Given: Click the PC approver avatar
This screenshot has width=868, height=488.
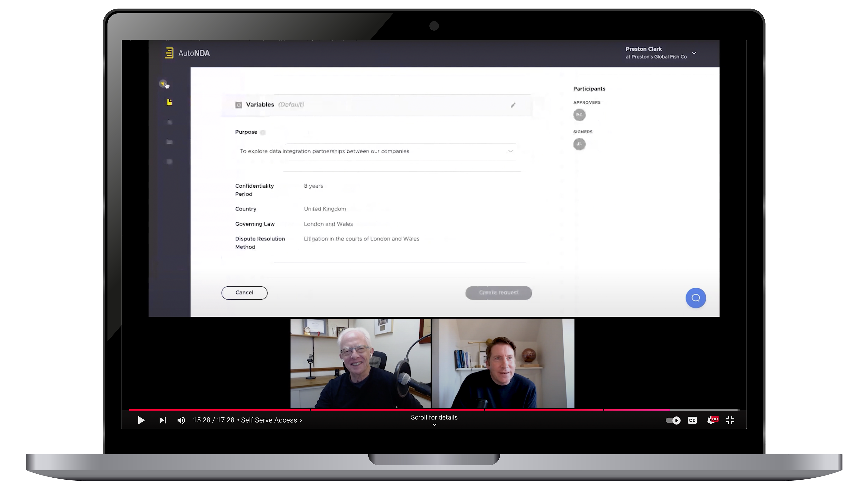Looking at the screenshot, I should coord(579,115).
